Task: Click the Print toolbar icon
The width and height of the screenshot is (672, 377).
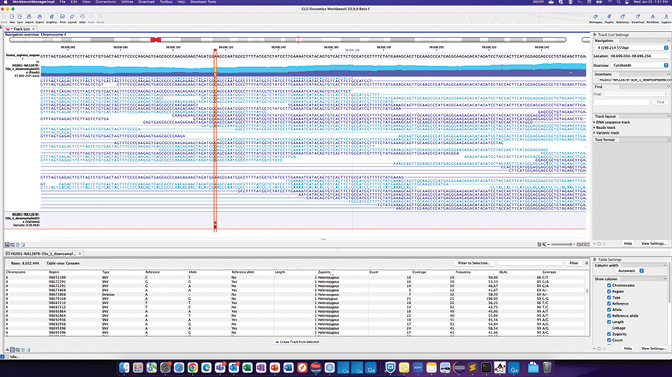Action: (63, 17)
